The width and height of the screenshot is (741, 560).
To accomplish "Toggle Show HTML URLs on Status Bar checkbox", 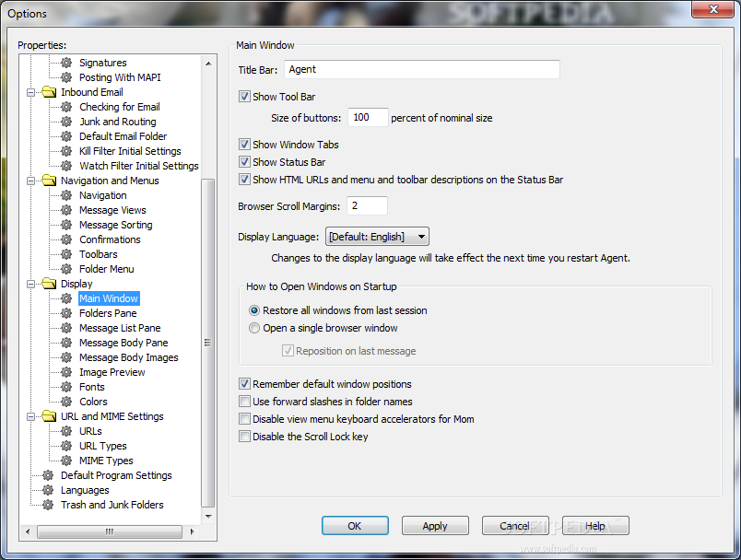I will pyautogui.click(x=244, y=180).
